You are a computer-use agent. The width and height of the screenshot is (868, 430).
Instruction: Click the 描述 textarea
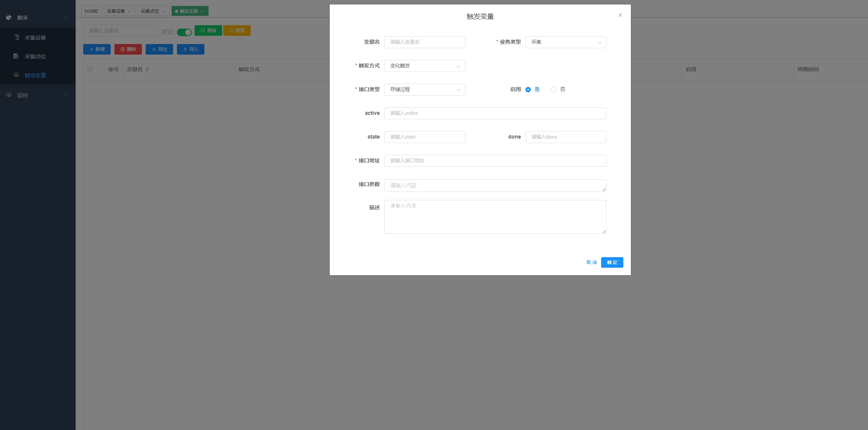pos(495,217)
